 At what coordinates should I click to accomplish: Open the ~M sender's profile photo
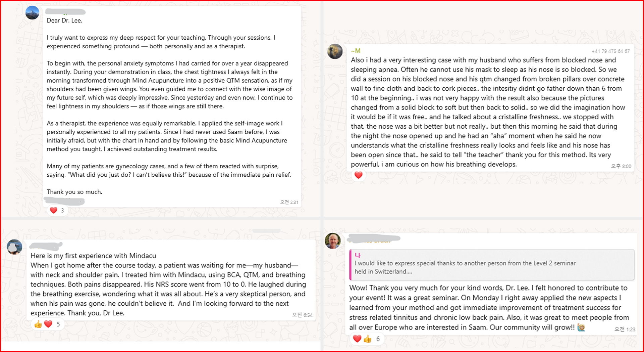[x=335, y=51]
